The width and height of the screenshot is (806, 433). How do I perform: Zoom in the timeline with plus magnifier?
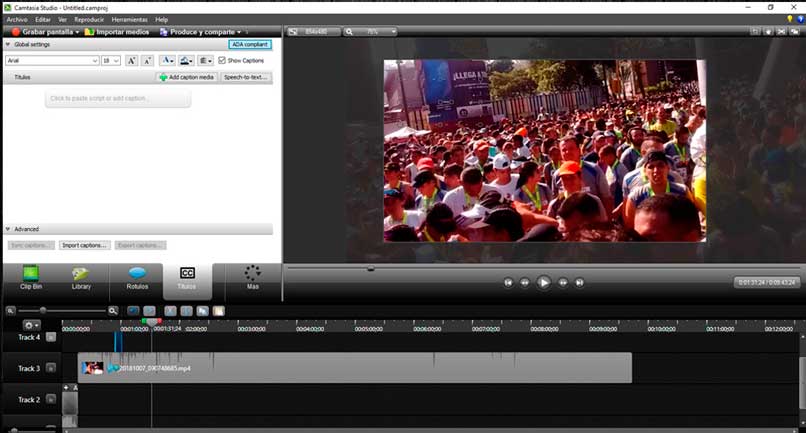pos(113,311)
